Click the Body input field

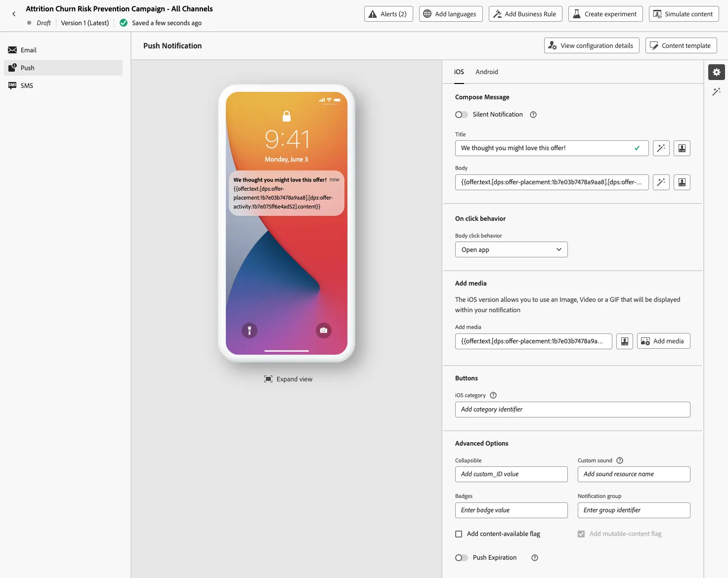552,182
